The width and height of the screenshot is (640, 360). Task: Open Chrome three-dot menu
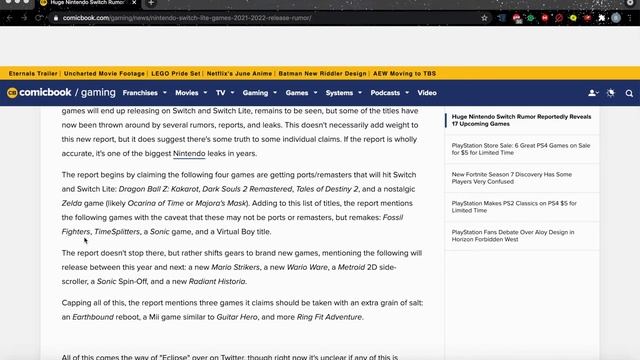coord(630,18)
